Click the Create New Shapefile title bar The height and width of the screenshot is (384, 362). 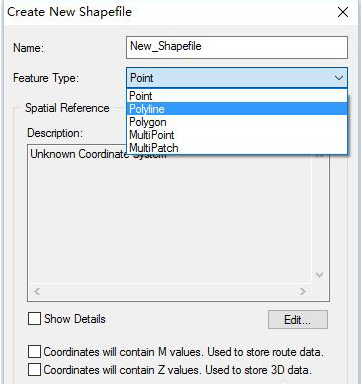[167, 12]
